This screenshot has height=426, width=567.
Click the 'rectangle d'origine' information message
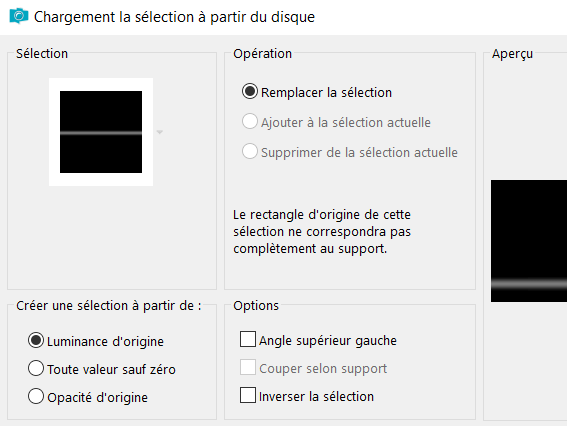[322, 232]
